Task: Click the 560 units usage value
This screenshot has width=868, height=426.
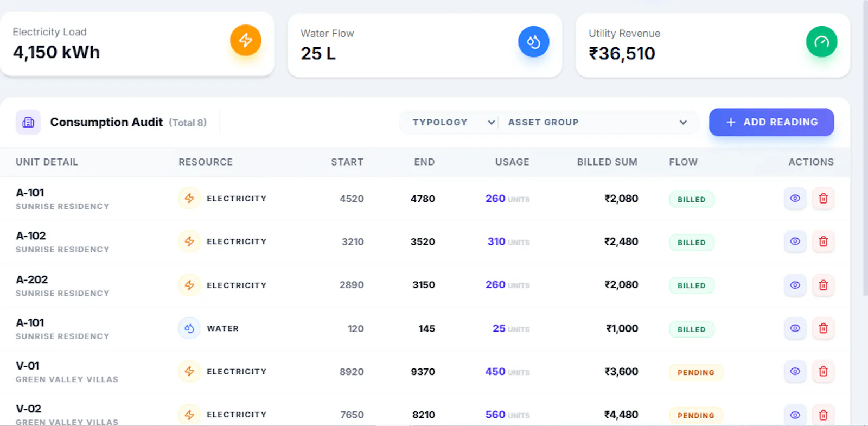Action: tap(507, 415)
